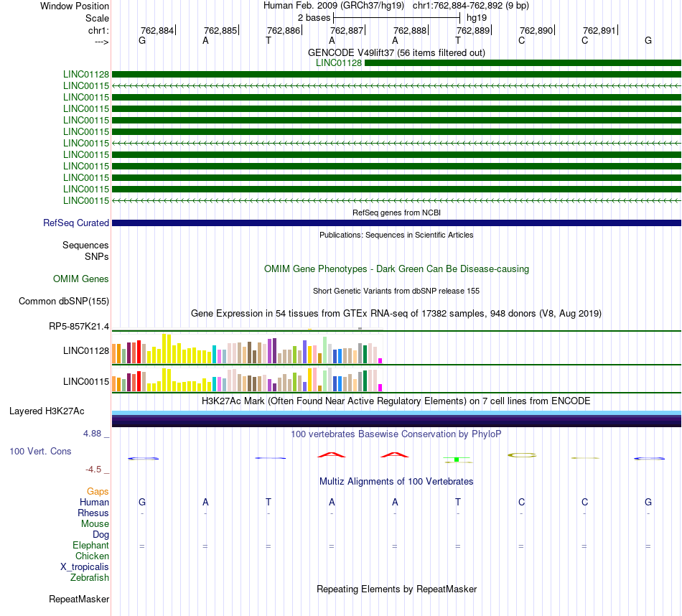This screenshot has width=682, height=616.
Task: Select the green LINC01128 left-margin gene label
Action: (x=85, y=75)
